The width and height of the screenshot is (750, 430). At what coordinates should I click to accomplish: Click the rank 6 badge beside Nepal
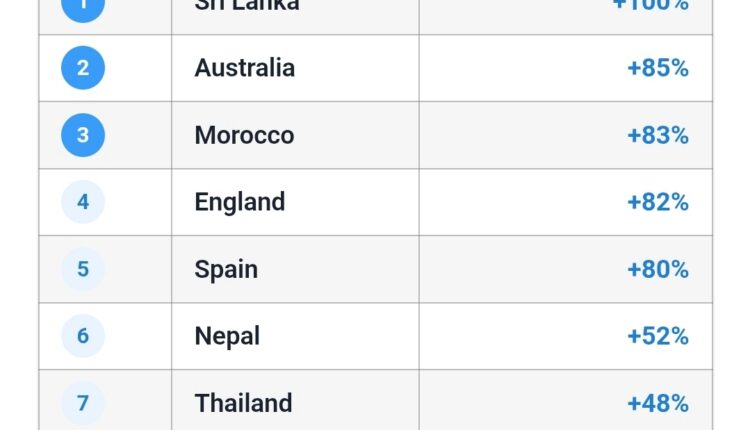point(83,336)
